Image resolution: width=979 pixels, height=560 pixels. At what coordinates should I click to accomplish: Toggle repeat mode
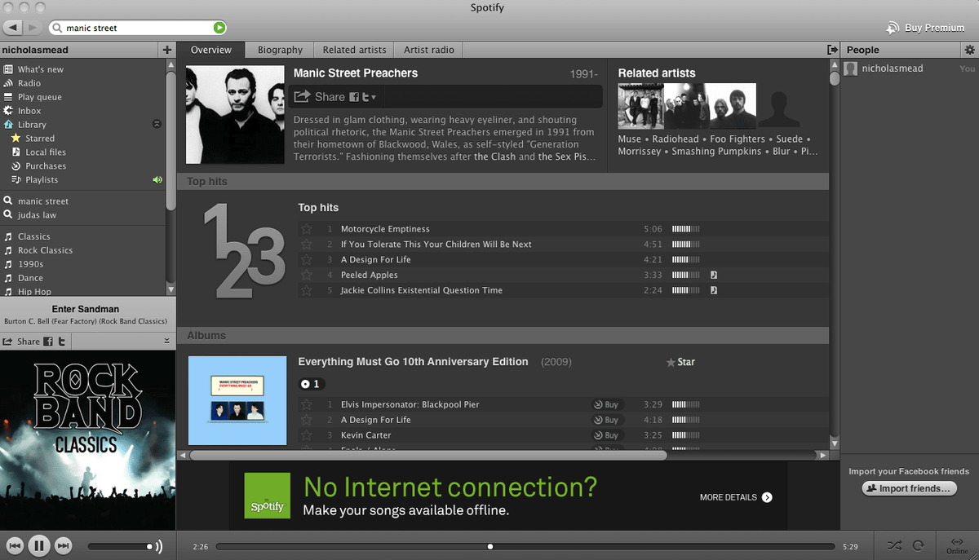920,545
